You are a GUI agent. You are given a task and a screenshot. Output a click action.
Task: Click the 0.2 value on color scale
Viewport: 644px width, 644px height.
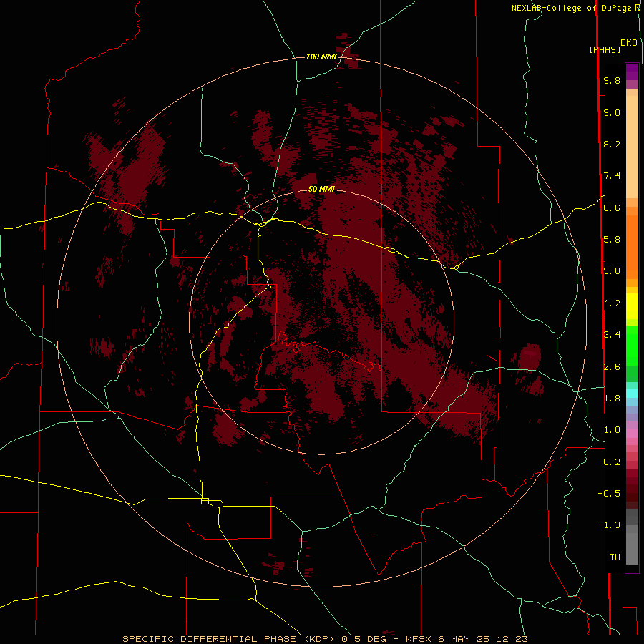point(612,462)
